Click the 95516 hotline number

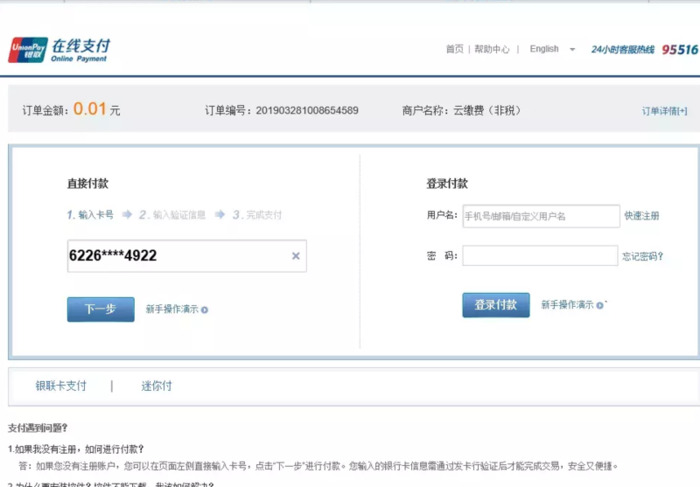coord(679,50)
